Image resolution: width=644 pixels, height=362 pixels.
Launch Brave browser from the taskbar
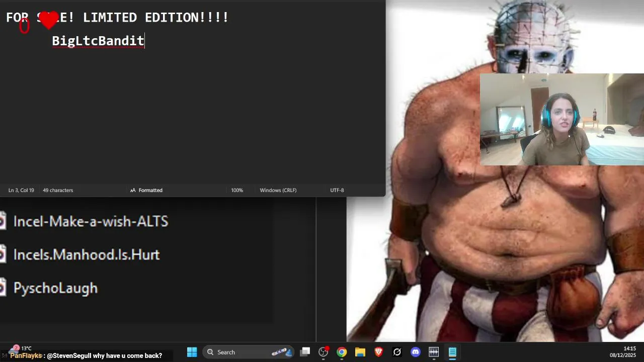pyautogui.click(x=378, y=352)
